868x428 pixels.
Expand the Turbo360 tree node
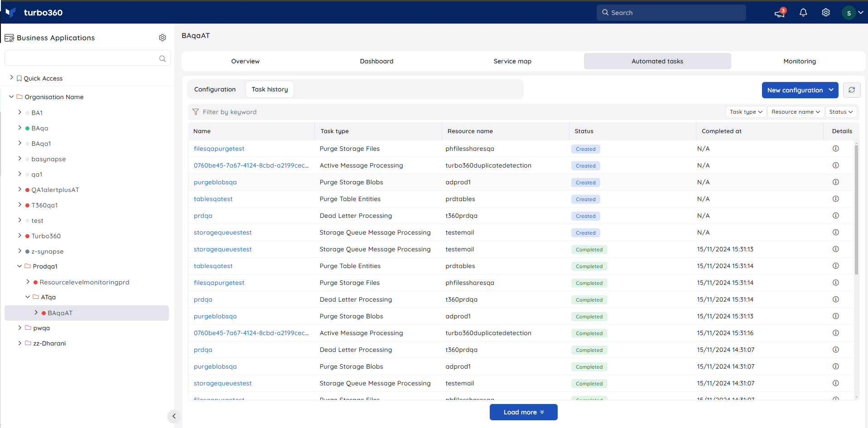pyautogui.click(x=19, y=236)
